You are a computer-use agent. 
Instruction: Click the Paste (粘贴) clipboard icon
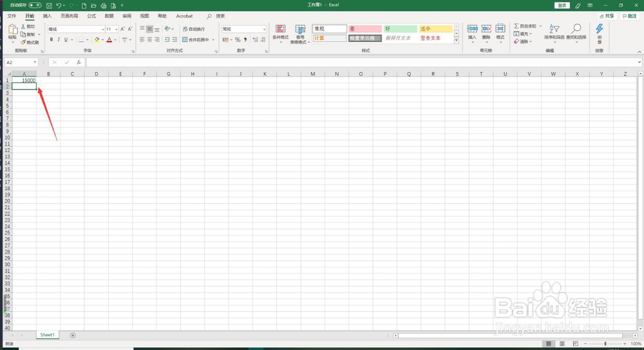[13, 30]
